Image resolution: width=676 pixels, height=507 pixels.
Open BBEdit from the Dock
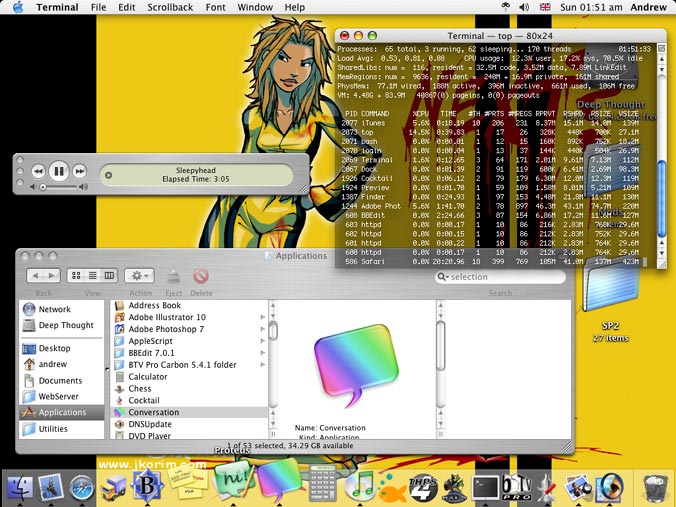(x=147, y=487)
